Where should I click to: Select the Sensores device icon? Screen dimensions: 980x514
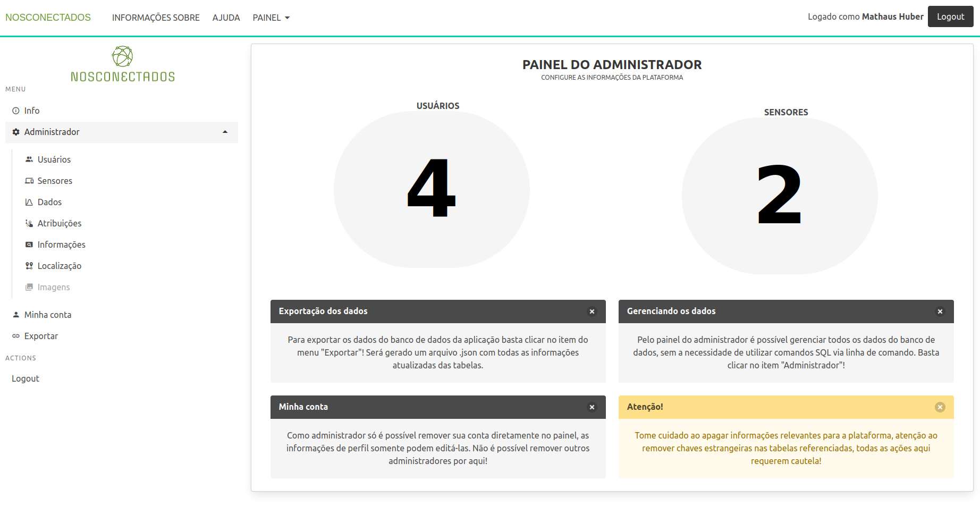28,180
